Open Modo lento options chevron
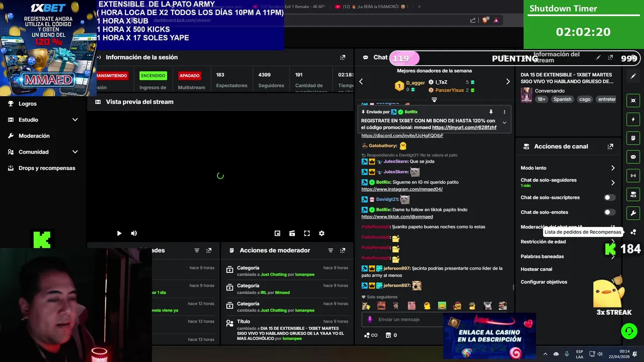The height and width of the screenshot is (362, 644). click(613, 168)
